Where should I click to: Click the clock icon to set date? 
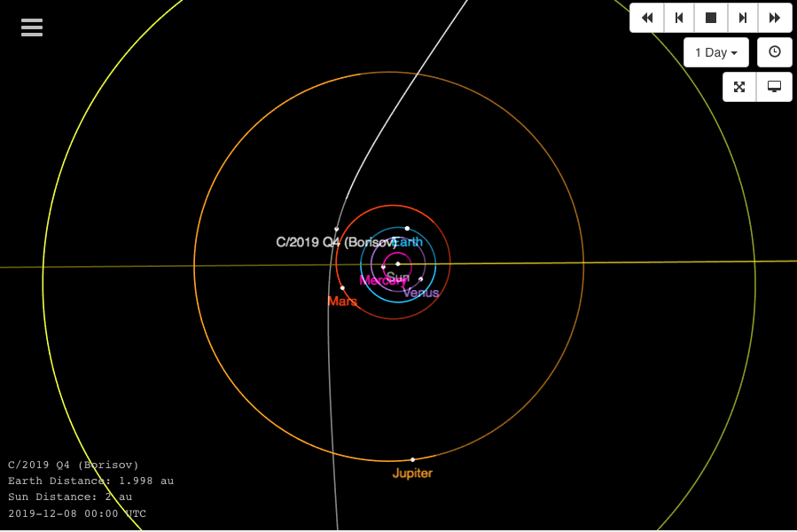pos(775,52)
